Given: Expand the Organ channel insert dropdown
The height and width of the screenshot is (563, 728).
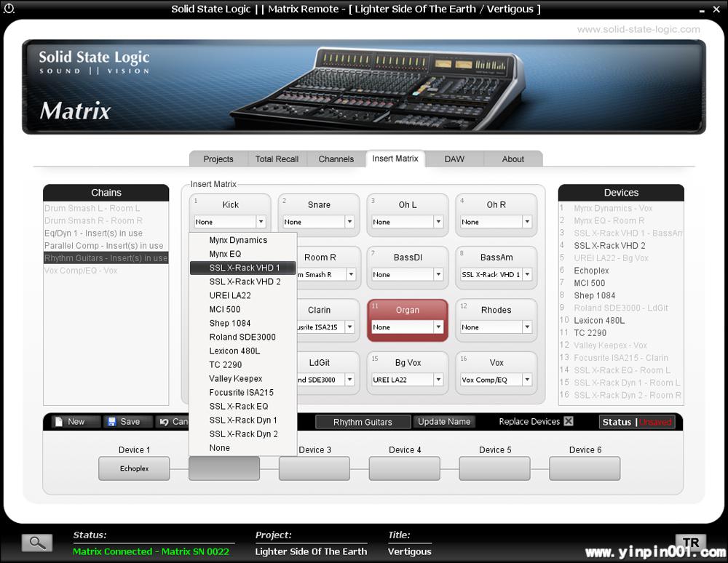Looking at the screenshot, I should [438, 327].
